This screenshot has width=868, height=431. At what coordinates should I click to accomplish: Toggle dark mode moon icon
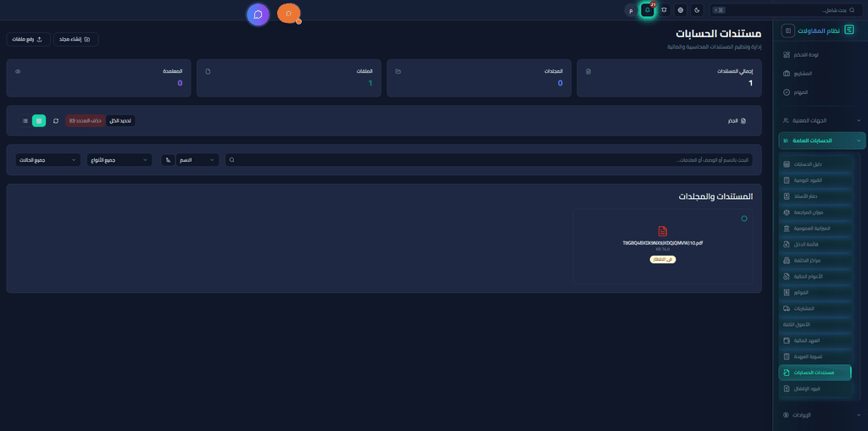coord(697,10)
